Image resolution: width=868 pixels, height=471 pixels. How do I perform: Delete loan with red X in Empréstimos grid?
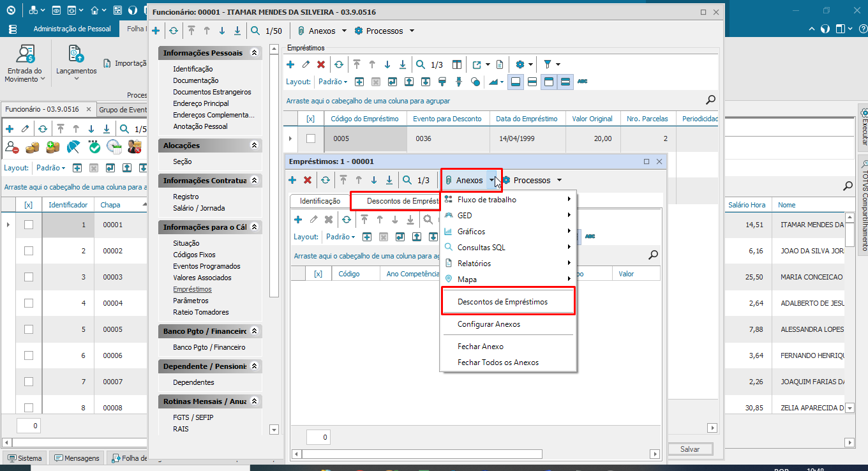coord(321,64)
